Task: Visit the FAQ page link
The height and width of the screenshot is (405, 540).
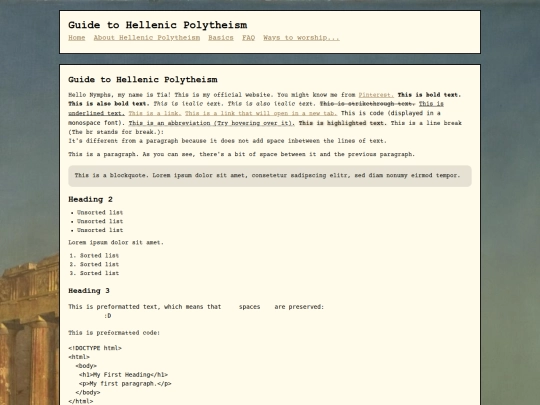Action: coord(248,38)
